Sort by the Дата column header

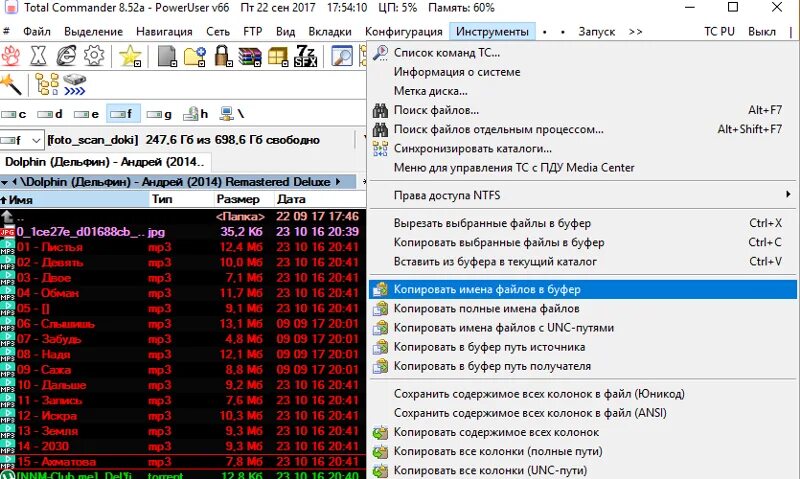(x=320, y=199)
